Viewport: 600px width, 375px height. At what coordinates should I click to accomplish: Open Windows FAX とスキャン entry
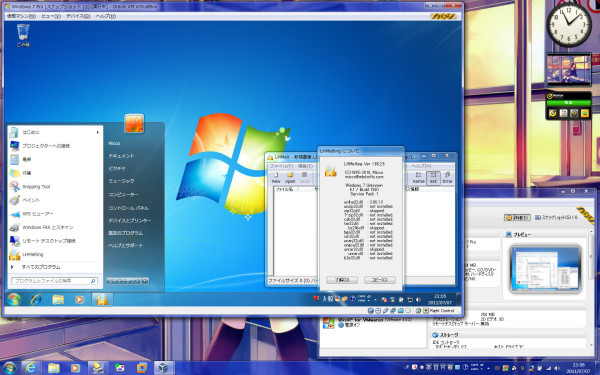pyautogui.click(x=55, y=227)
